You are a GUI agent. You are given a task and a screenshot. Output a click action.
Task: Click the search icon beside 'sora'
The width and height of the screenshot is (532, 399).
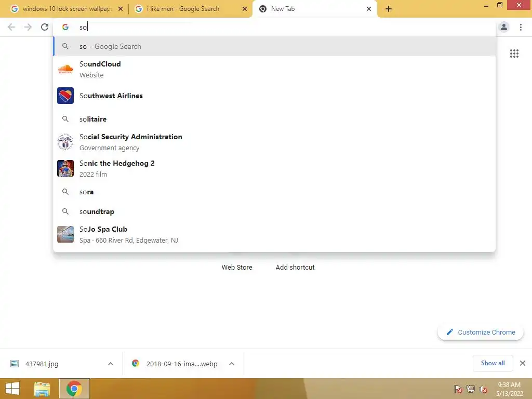pos(65,192)
